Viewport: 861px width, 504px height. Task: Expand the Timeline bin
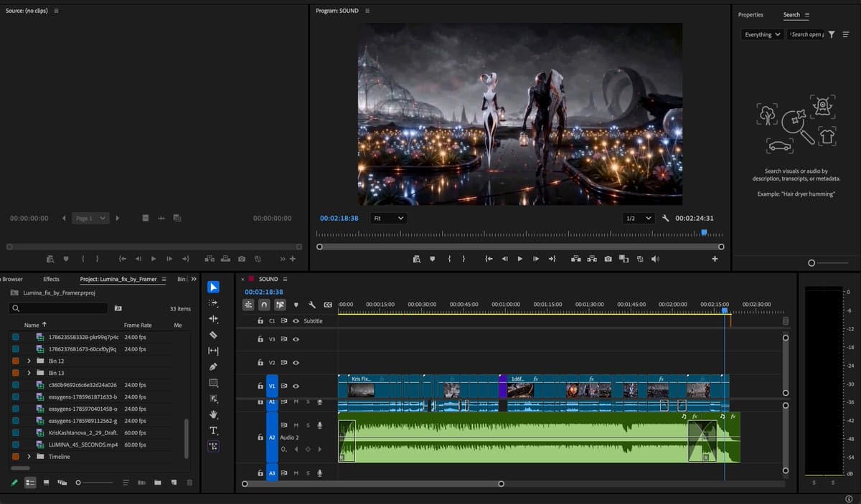29,457
